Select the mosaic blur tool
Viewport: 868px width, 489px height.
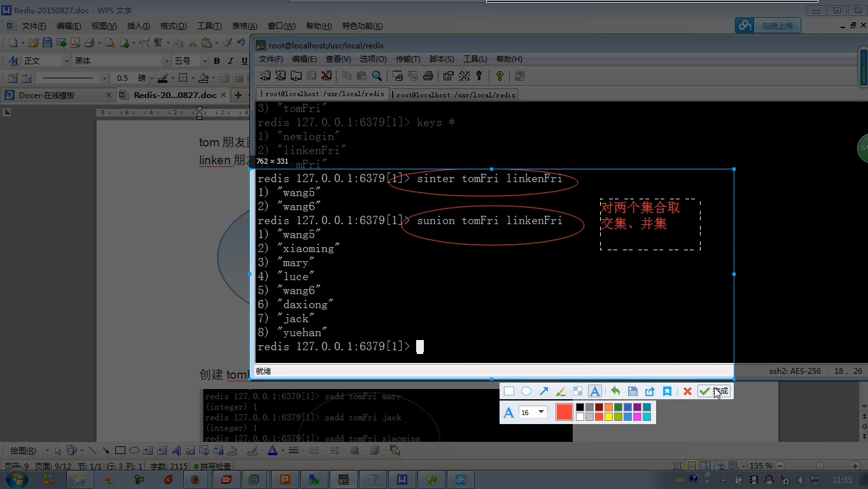pos(578,392)
